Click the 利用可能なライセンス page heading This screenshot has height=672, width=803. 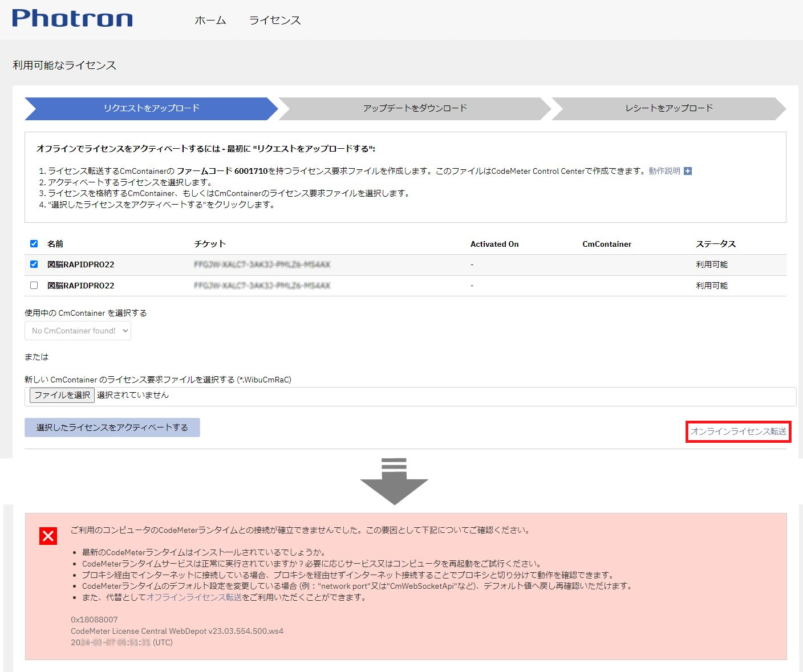(64, 65)
